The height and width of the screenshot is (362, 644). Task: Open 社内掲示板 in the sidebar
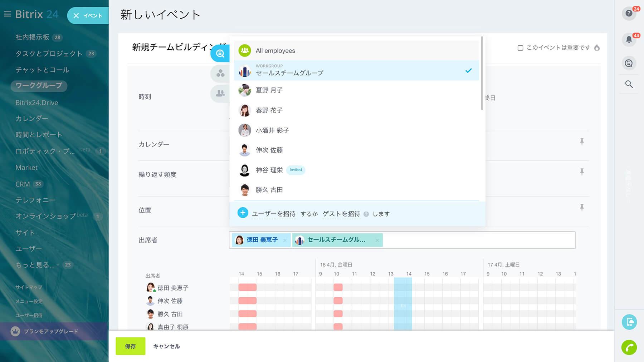coord(32,37)
